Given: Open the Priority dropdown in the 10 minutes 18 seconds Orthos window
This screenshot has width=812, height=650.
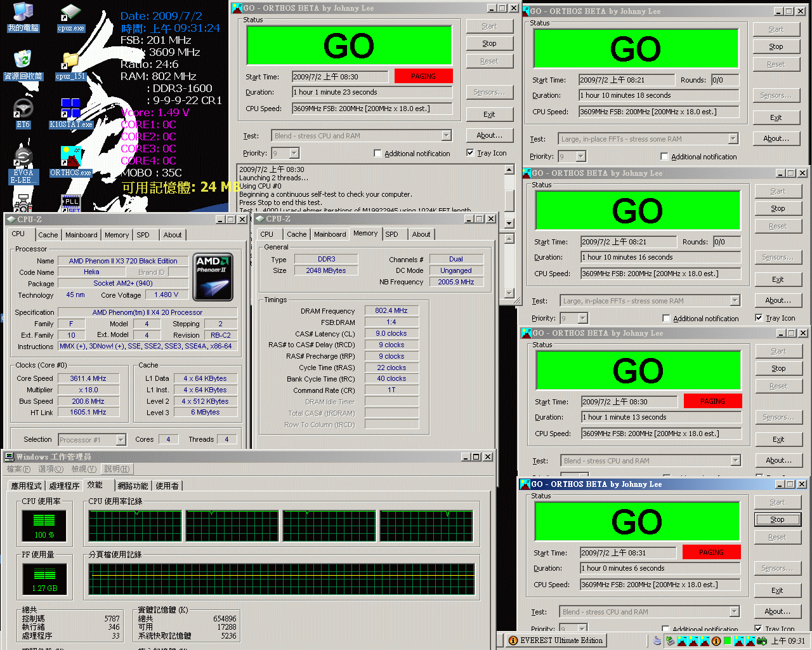Looking at the screenshot, I should (580, 157).
